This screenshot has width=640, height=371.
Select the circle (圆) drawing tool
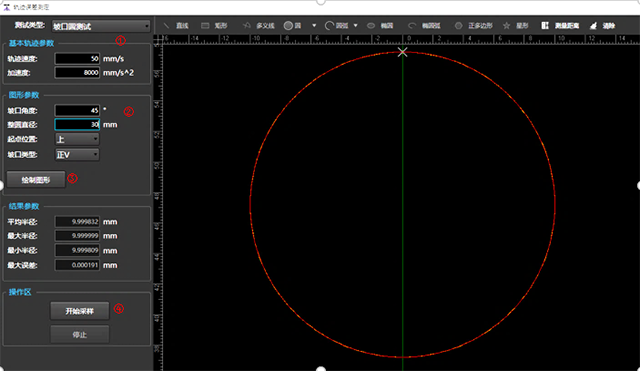click(293, 26)
